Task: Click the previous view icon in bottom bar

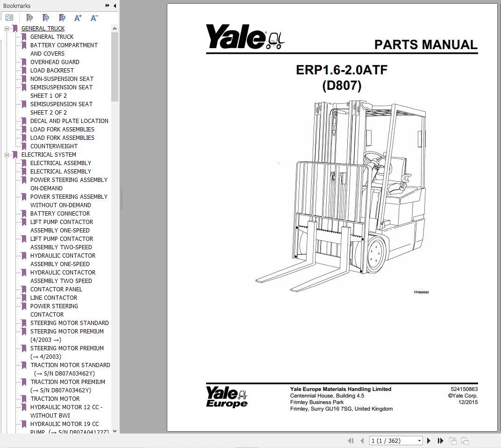Action: 453,441
